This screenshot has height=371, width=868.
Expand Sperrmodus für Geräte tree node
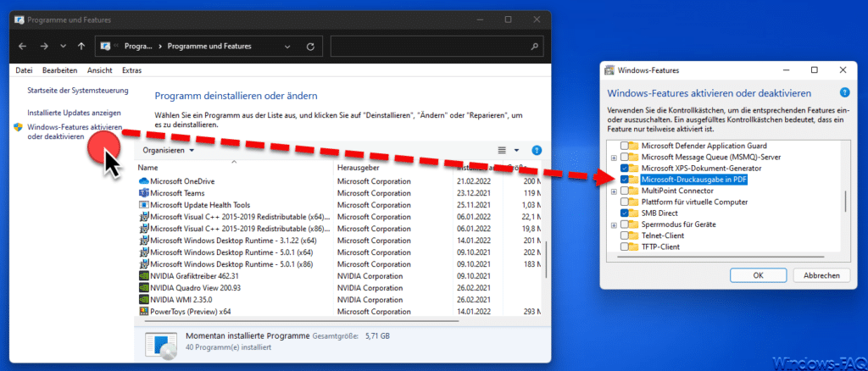[x=614, y=225]
